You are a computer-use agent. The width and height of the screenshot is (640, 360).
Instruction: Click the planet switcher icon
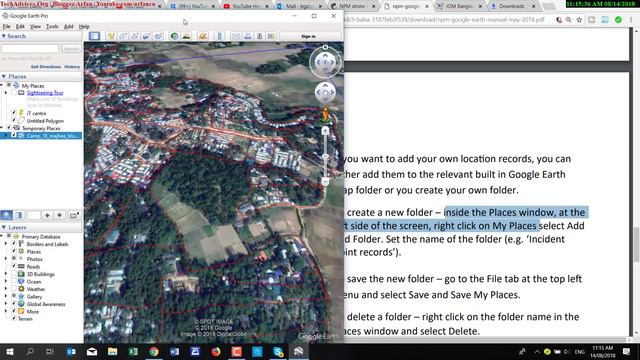coord(203,36)
